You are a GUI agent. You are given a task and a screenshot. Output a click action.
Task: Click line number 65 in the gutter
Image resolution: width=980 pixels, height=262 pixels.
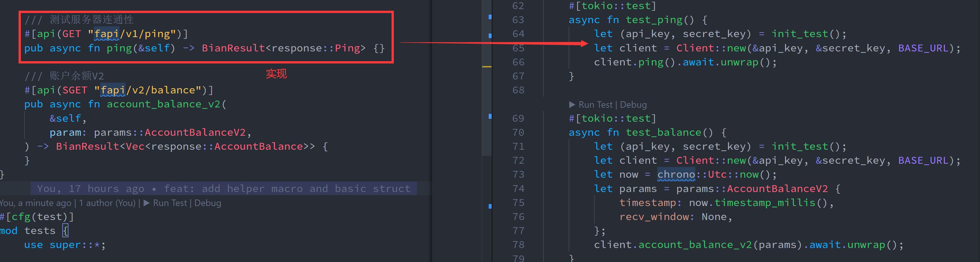pos(518,48)
